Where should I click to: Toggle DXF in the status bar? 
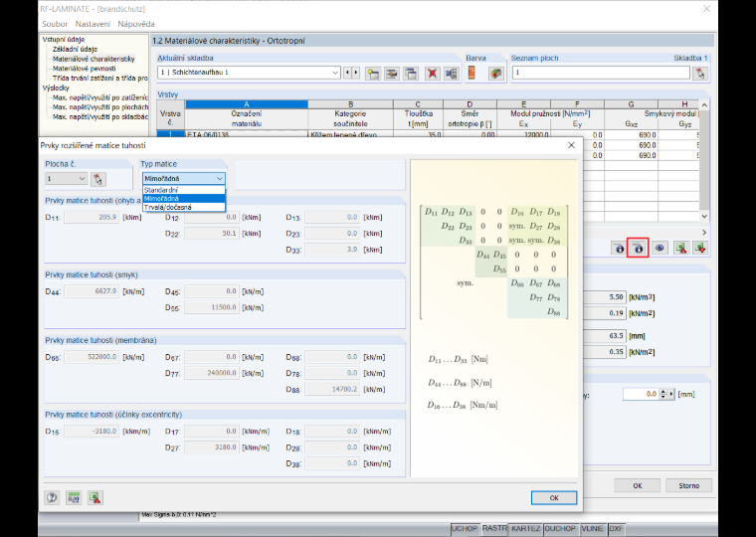(616, 528)
